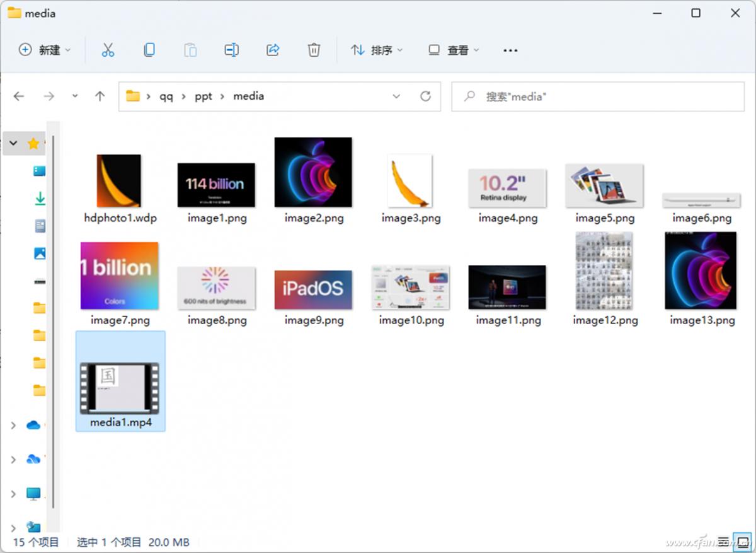756x553 pixels.
Task: Open the See more (...) menu
Action: [x=510, y=50]
